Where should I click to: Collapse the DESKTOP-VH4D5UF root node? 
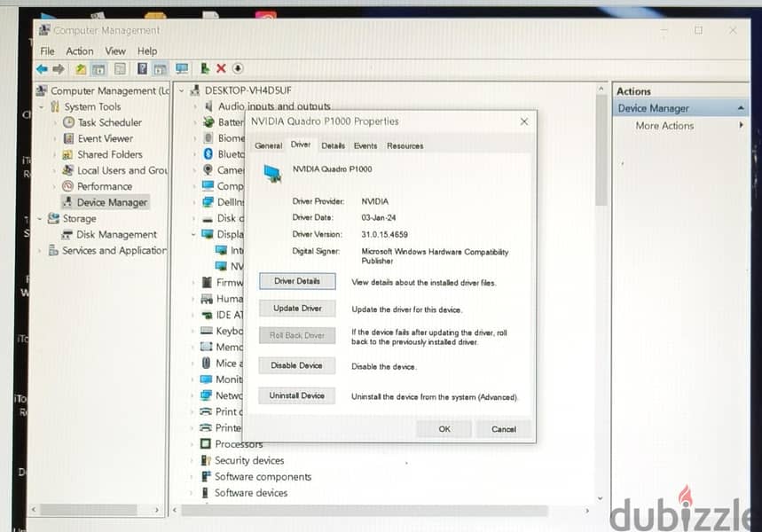pos(182,90)
